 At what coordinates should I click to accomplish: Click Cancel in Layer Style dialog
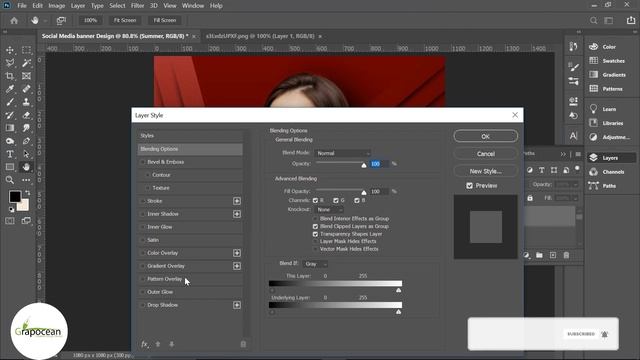click(x=485, y=154)
